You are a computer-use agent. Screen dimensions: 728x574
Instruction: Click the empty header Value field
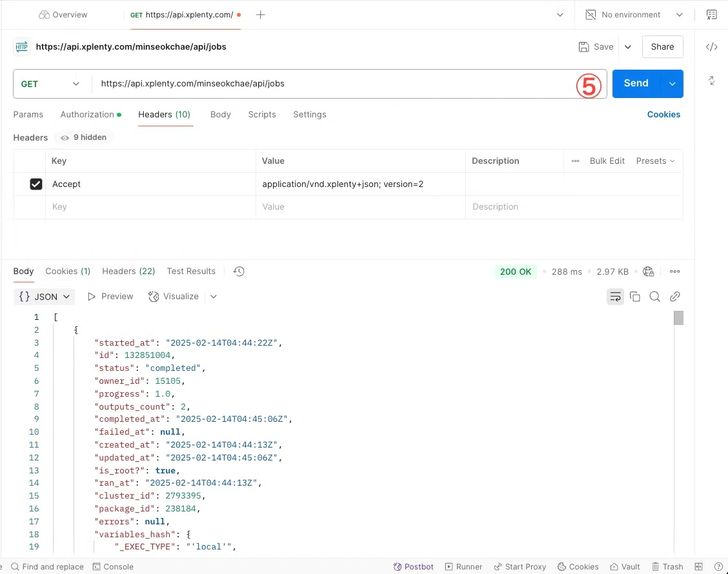coord(360,207)
